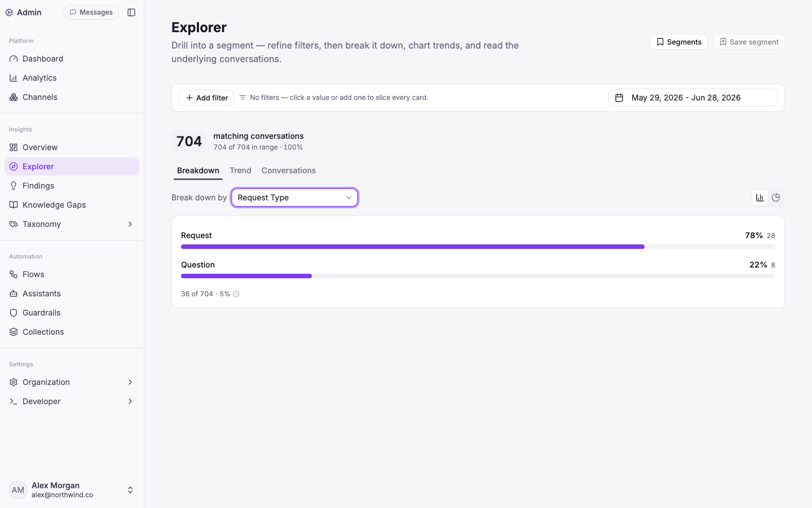
Task: Click the 704 matching count
Action: click(x=189, y=141)
